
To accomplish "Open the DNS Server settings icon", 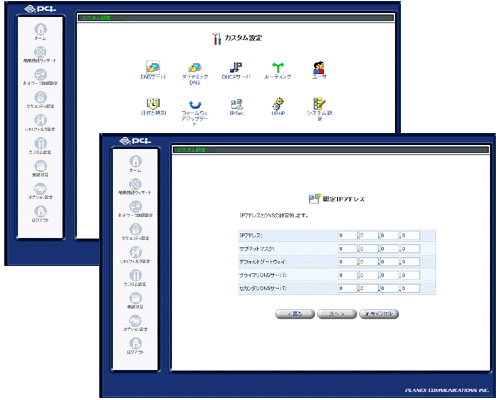I will point(153,67).
